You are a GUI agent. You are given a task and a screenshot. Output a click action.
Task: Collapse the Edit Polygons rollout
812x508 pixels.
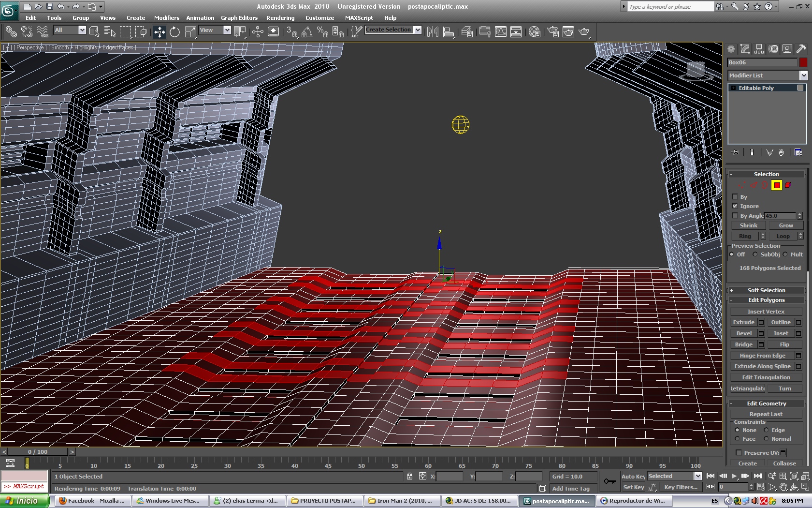767,300
